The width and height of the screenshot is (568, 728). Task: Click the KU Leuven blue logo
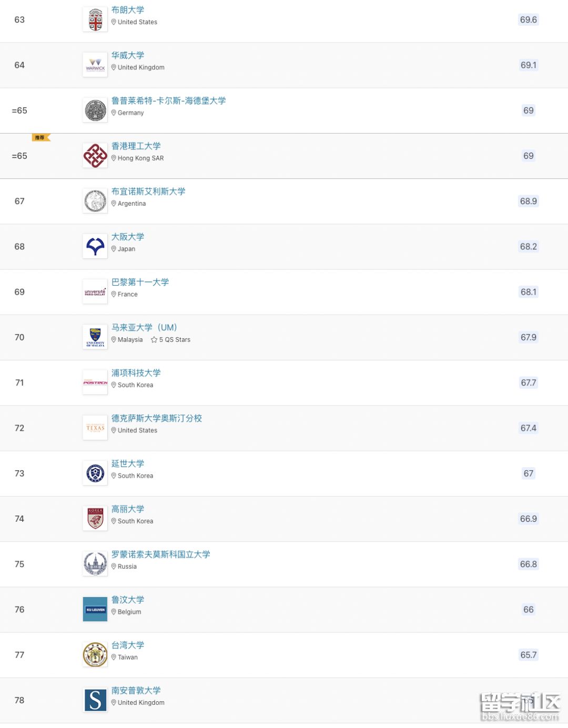tap(95, 610)
